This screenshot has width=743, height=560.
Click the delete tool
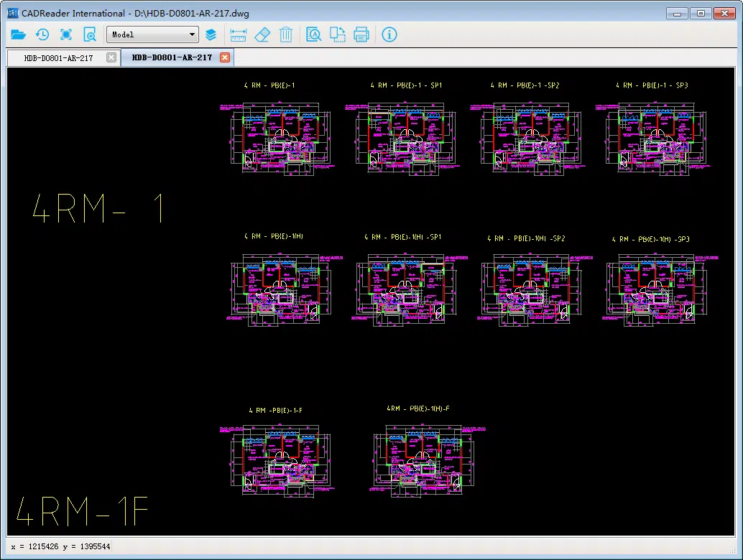(286, 34)
